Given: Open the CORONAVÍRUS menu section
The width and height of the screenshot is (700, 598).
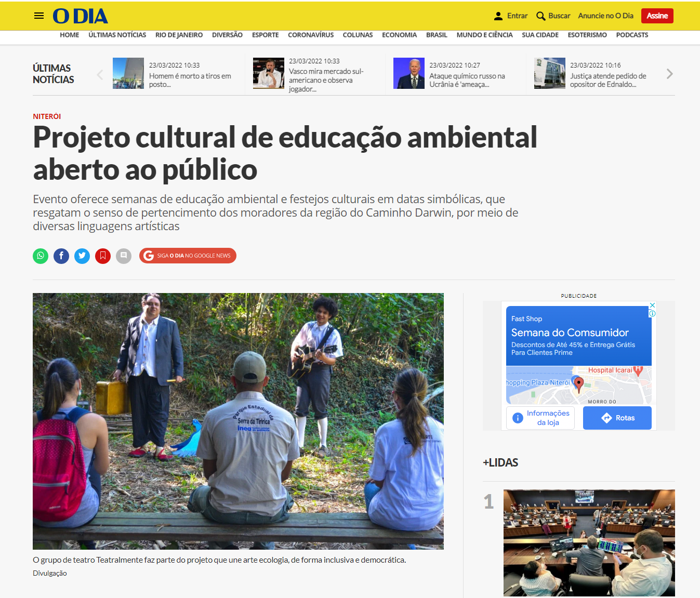Looking at the screenshot, I should pos(311,35).
